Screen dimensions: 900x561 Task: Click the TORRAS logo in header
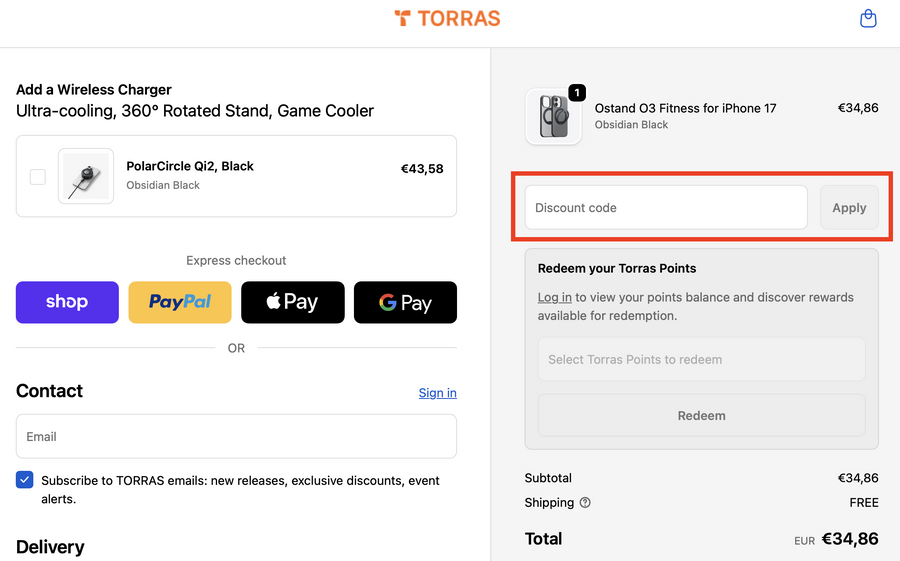447,18
